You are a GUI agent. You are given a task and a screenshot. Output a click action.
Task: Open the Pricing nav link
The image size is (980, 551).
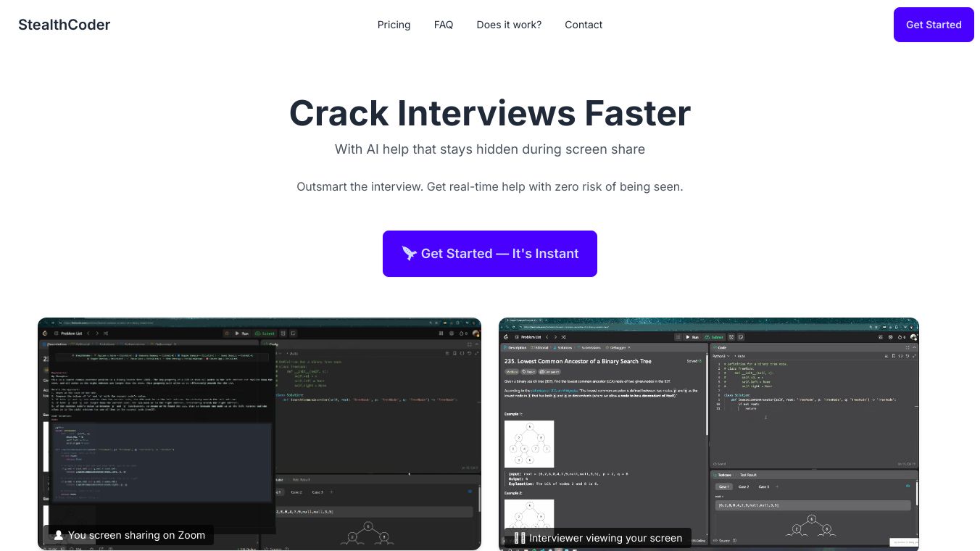pyautogui.click(x=394, y=25)
